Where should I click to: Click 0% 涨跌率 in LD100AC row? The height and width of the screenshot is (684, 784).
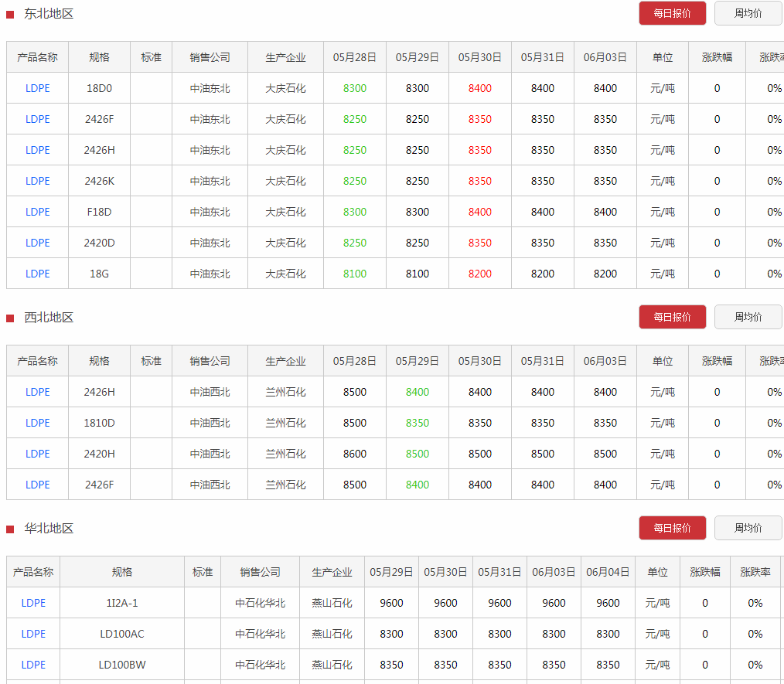(x=755, y=634)
